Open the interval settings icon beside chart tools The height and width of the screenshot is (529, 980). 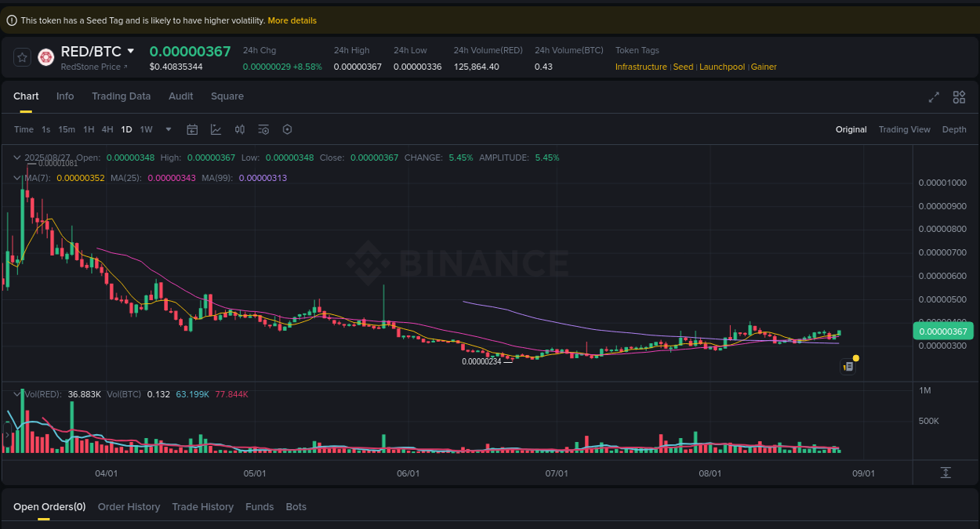263,129
